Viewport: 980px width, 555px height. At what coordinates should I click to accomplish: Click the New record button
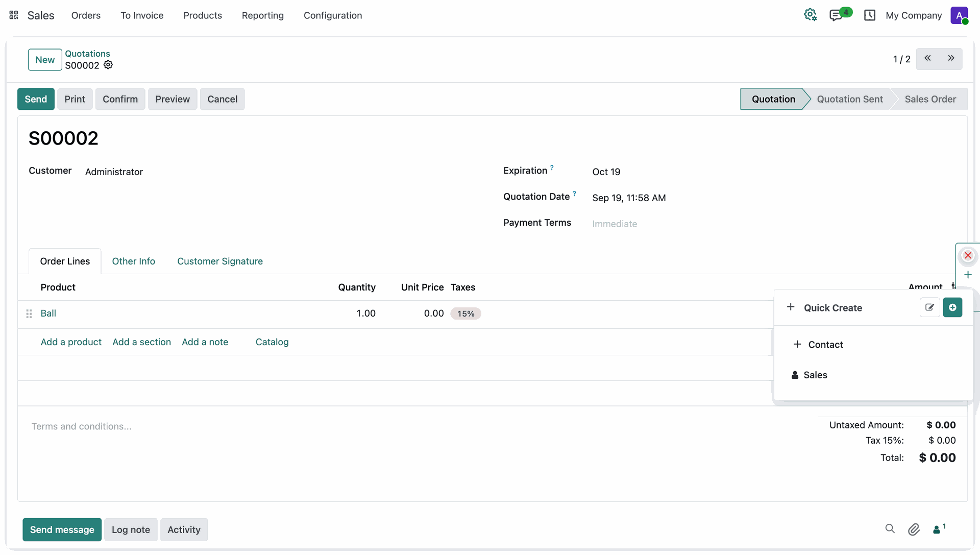coord(45,60)
